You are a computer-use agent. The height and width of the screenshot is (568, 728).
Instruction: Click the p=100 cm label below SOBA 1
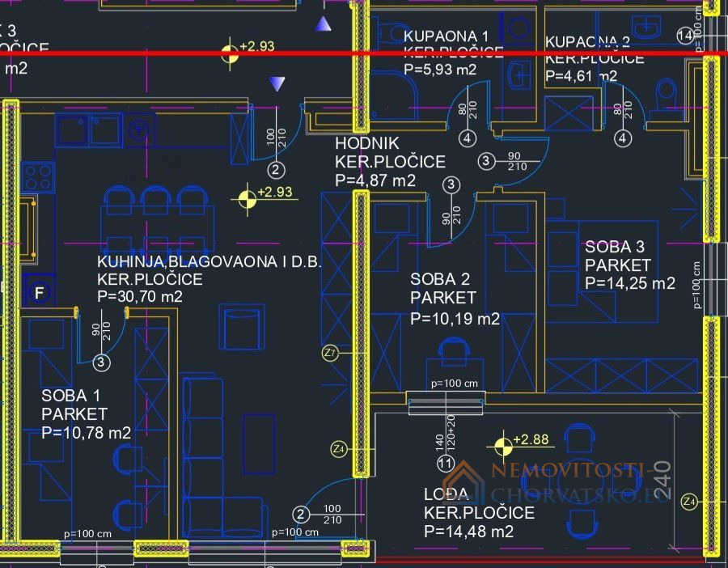(x=87, y=534)
